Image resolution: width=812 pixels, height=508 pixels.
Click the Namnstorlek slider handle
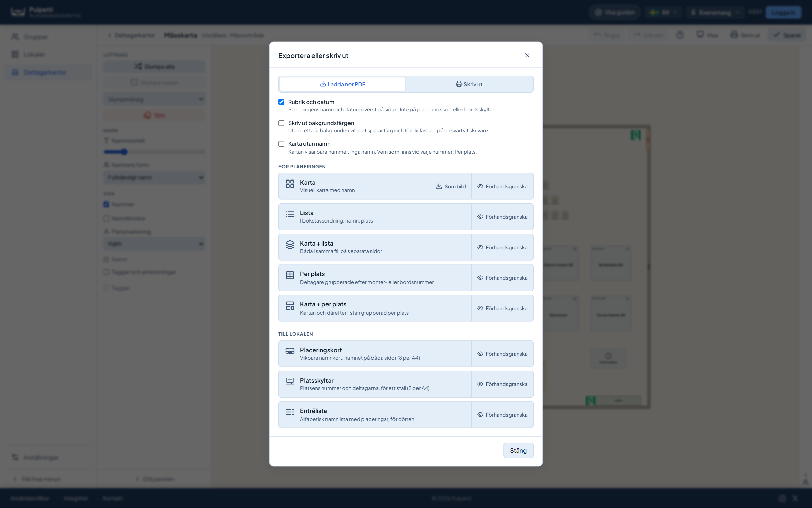click(124, 152)
